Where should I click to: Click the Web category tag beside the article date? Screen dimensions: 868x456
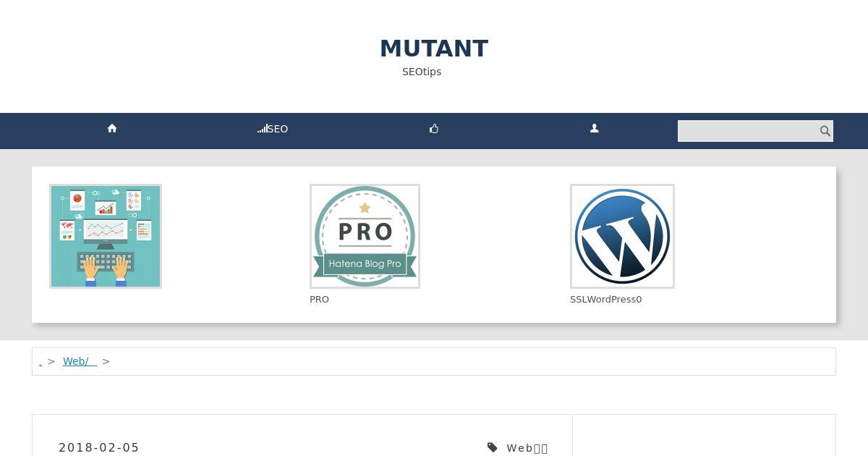[527, 448]
